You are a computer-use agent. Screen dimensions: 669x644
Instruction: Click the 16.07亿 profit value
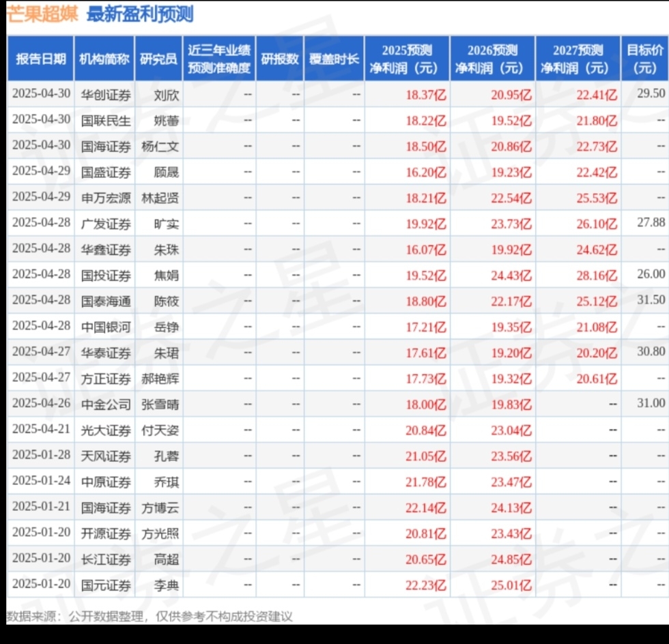426,250
